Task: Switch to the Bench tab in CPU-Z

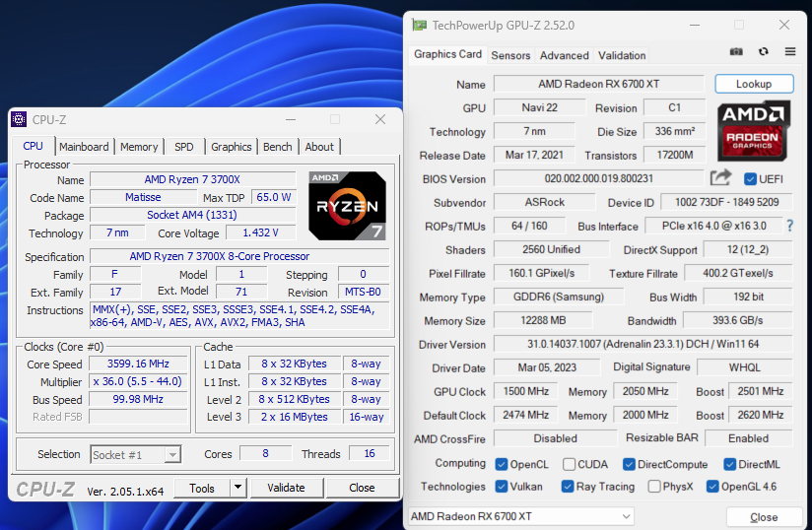Action: pos(278,147)
